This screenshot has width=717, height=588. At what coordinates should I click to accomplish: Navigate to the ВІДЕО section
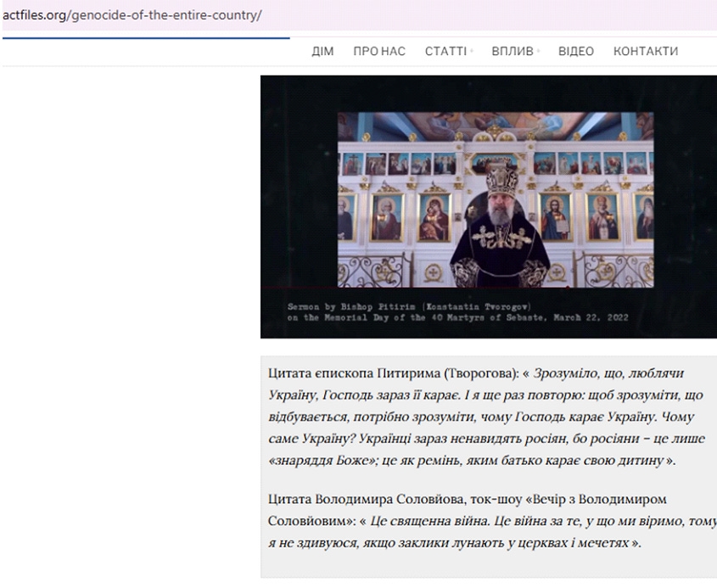pos(575,52)
